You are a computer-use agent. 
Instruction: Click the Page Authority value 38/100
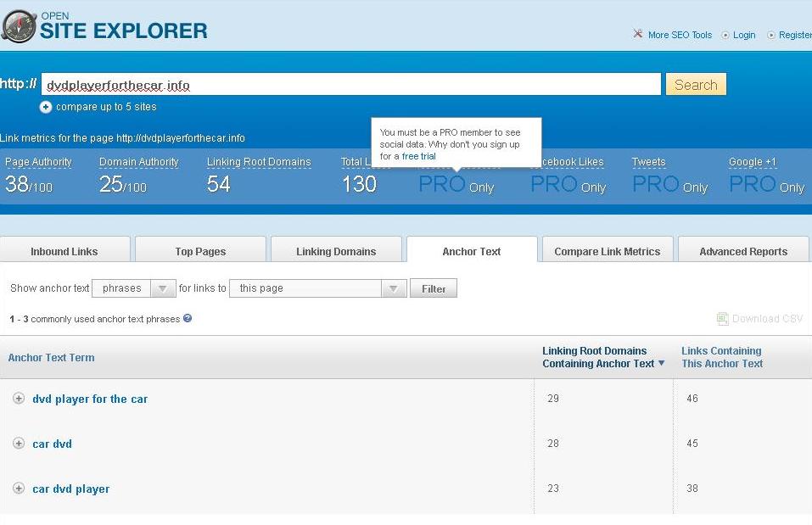click(x=29, y=184)
